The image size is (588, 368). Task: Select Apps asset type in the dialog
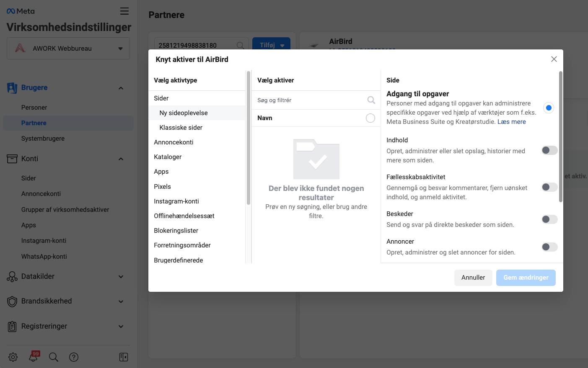click(197, 172)
